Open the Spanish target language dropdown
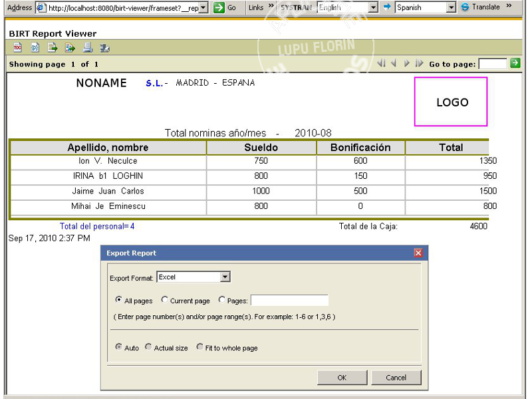Image resolution: width=532 pixels, height=399 pixels. coord(451,7)
